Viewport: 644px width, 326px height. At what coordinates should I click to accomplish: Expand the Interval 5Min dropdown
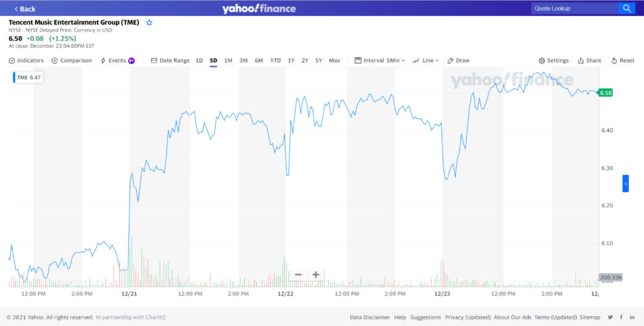click(x=380, y=60)
